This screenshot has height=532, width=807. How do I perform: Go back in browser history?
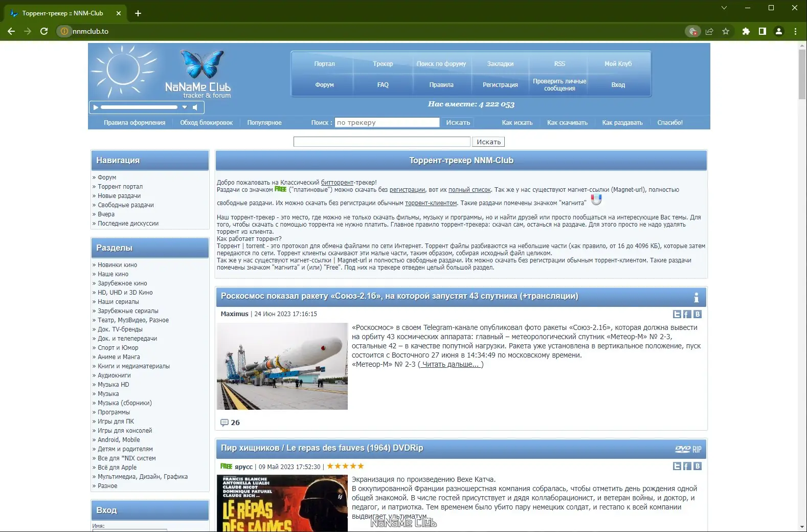coord(11,31)
